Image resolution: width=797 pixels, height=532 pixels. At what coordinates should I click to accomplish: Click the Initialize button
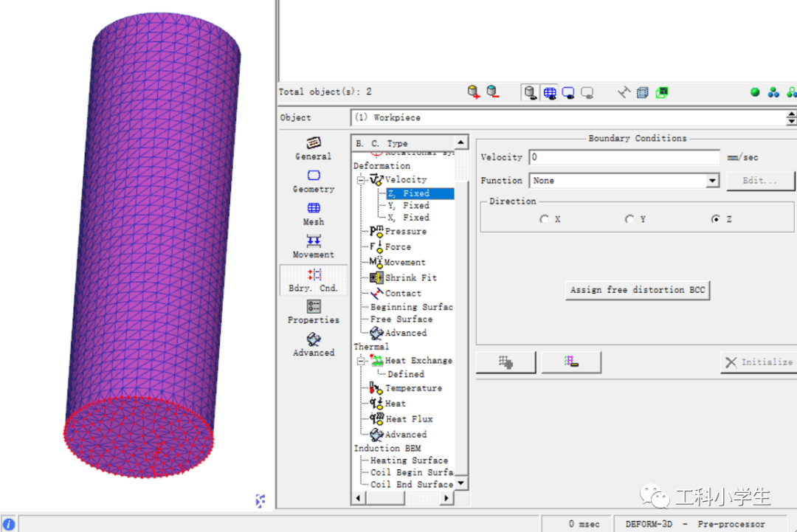point(759,362)
